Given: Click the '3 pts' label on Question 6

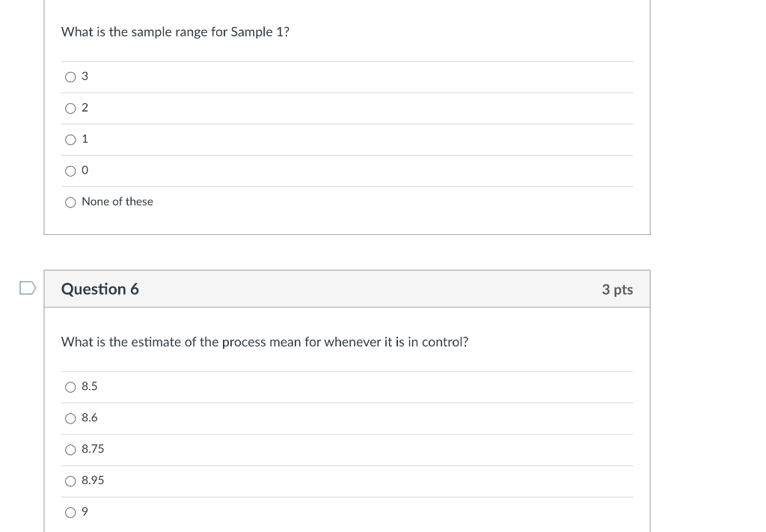Looking at the screenshot, I should coord(617,290).
